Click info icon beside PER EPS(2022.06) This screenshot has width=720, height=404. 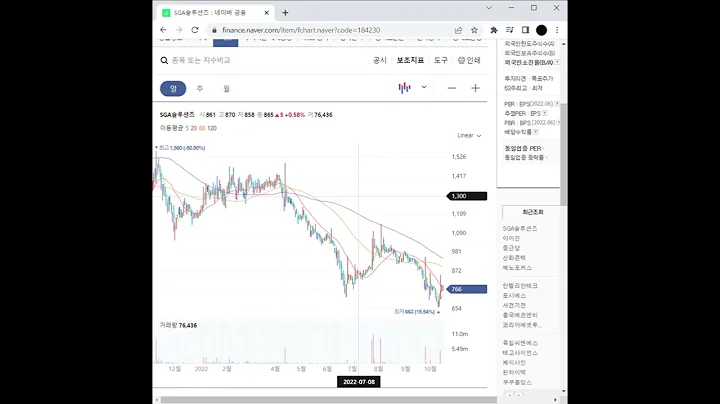pyautogui.click(x=557, y=104)
